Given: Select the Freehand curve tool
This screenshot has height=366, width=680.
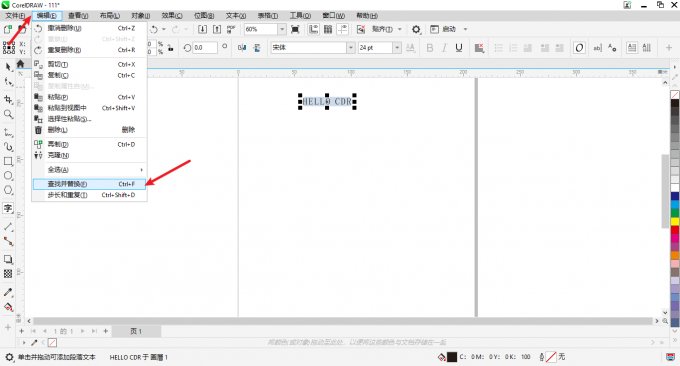Looking at the screenshot, I should [8, 132].
